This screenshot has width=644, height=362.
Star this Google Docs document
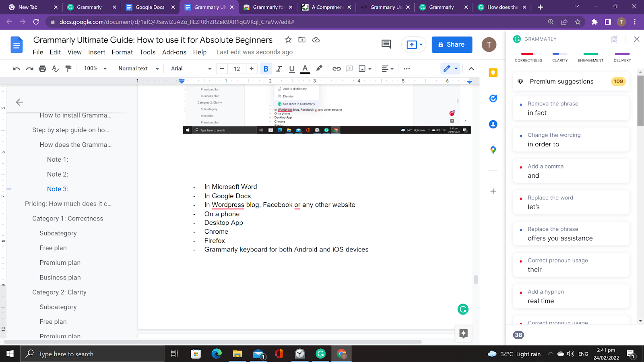[x=288, y=40]
